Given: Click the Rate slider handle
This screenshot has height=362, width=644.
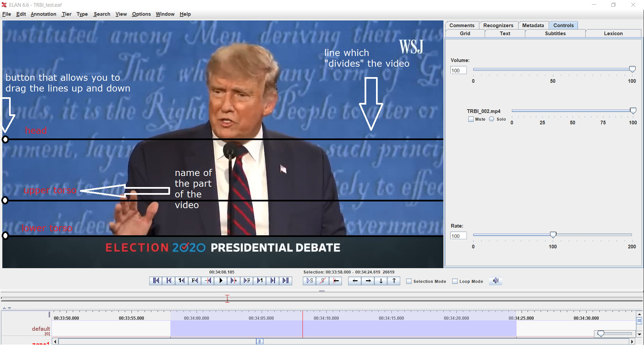Looking at the screenshot, I should pyautogui.click(x=553, y=235).
